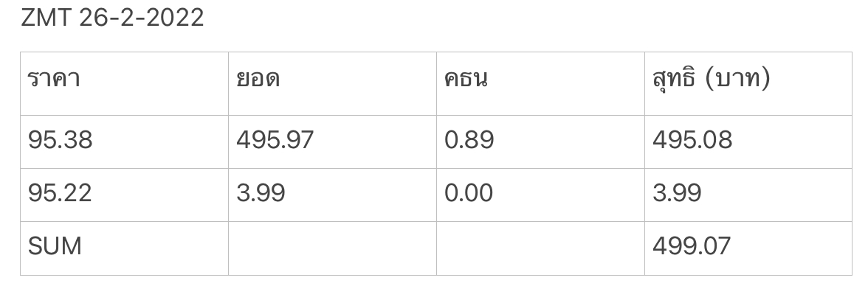
Task: Click the ZMT 26-2-2022 title text
Action: (112, 18)
